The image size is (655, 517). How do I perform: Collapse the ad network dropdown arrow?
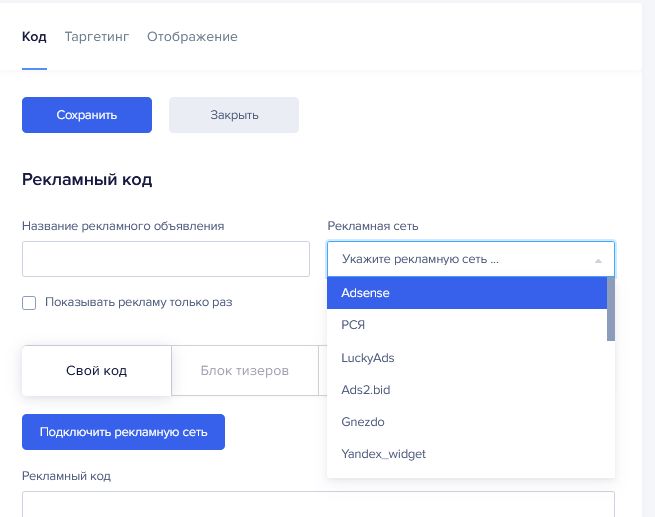(x=598, y=261)
